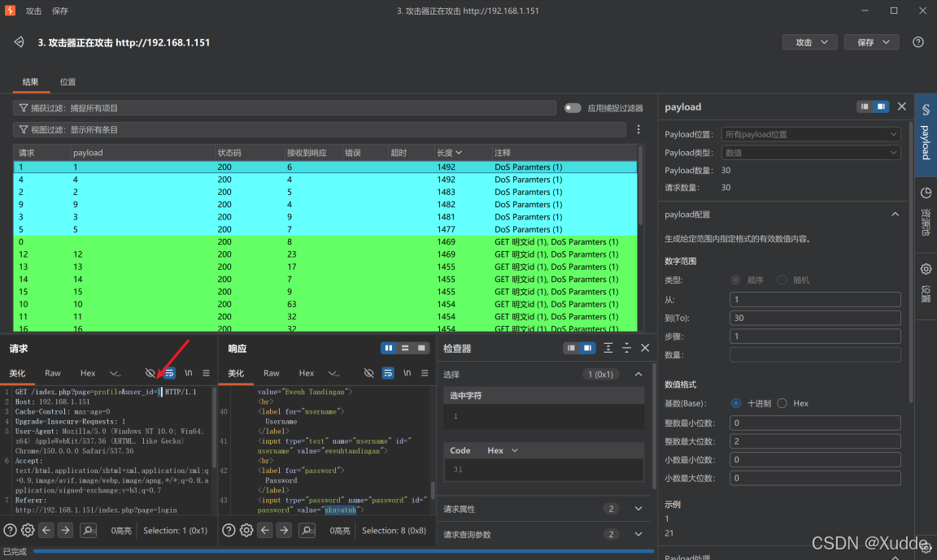Screen dimensions: 937x560
Task: Click the 到(To) number input field
Action: (x=814, y=318)
